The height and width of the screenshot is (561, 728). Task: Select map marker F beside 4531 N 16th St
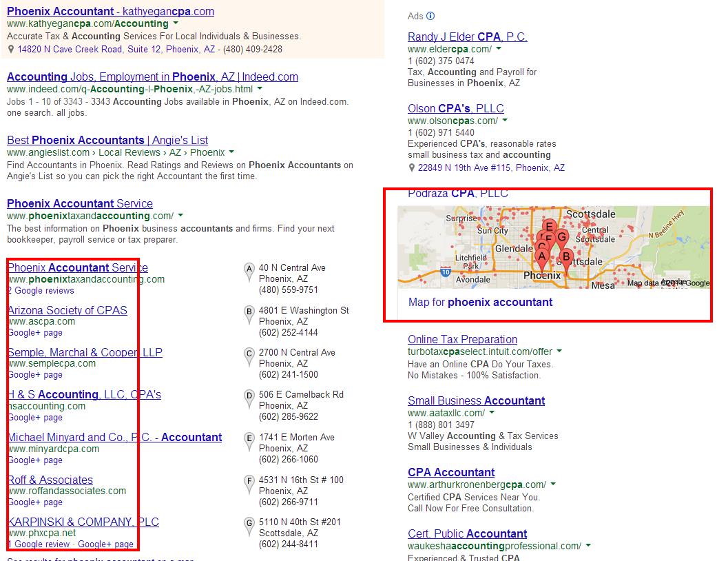[x=249, y=483]
